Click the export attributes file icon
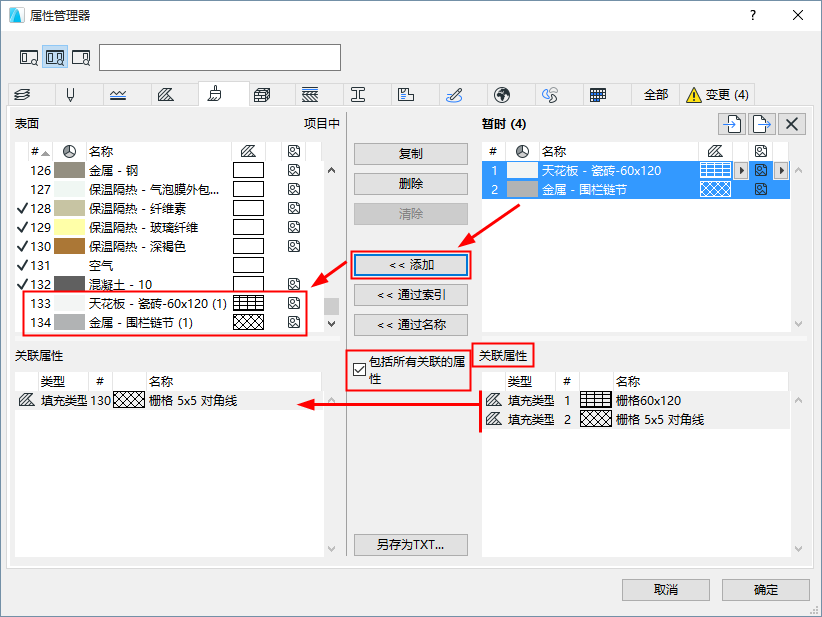The width and height of the screenshot is (822, 617). coord(762,124)
